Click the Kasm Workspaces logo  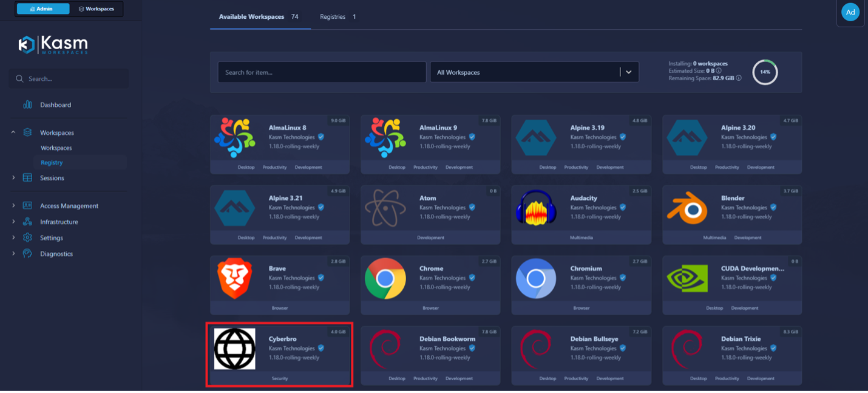53,45
